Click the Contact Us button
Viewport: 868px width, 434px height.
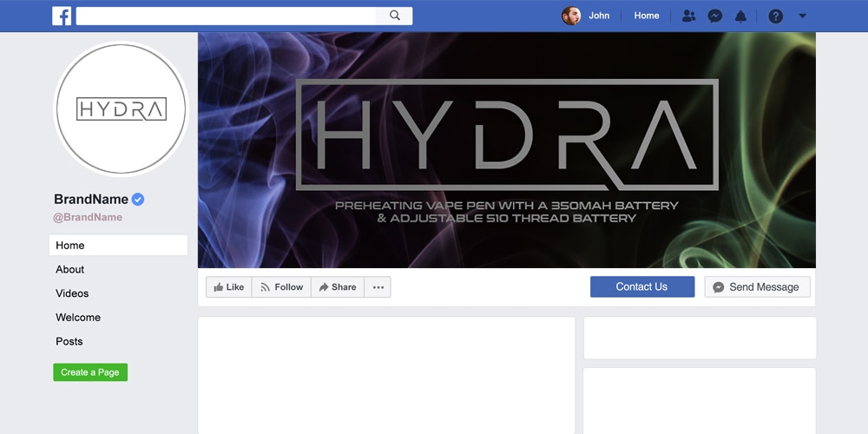[x=642, y=286]
